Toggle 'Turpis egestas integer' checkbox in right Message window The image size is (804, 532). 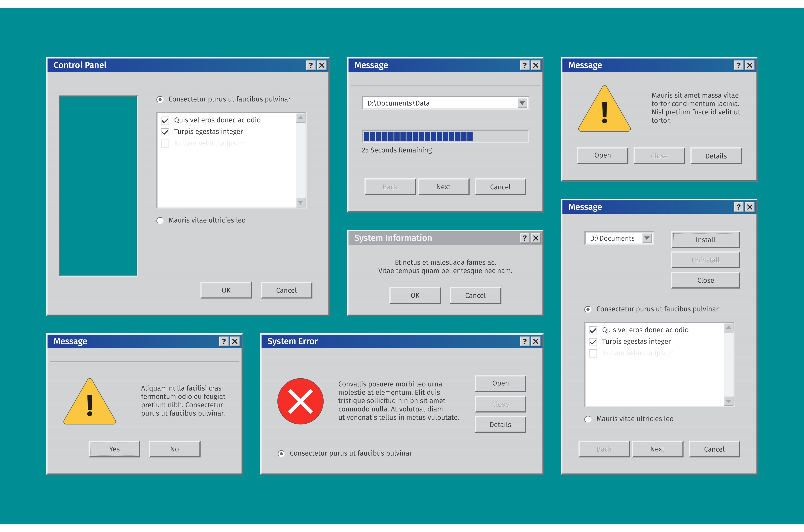[593, 342]
